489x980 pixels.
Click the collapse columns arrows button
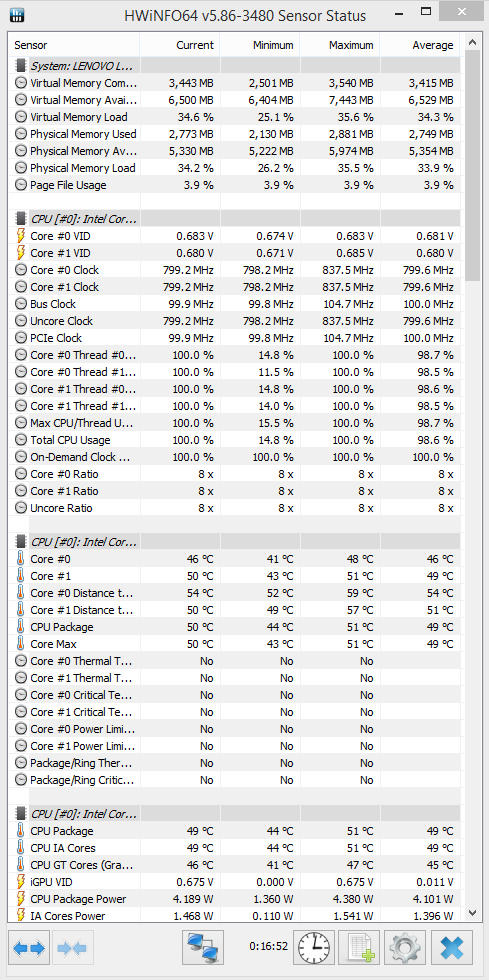tap(74, 948)
